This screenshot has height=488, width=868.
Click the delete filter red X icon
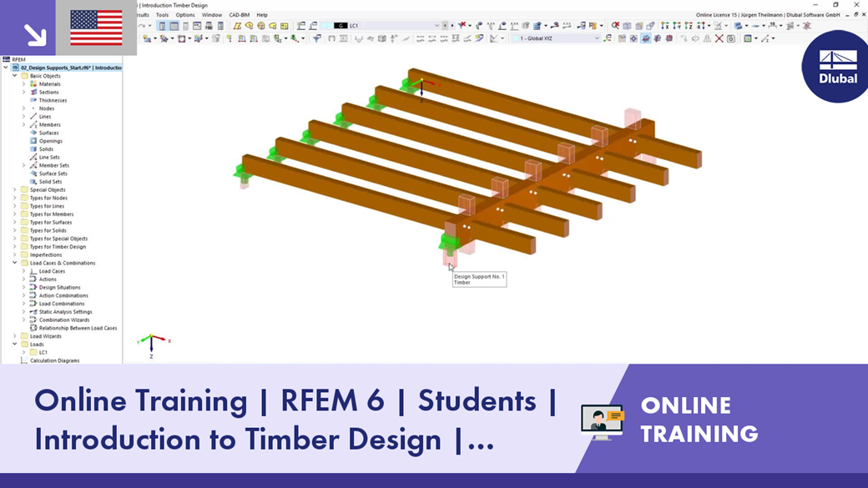tap(462, 26)
